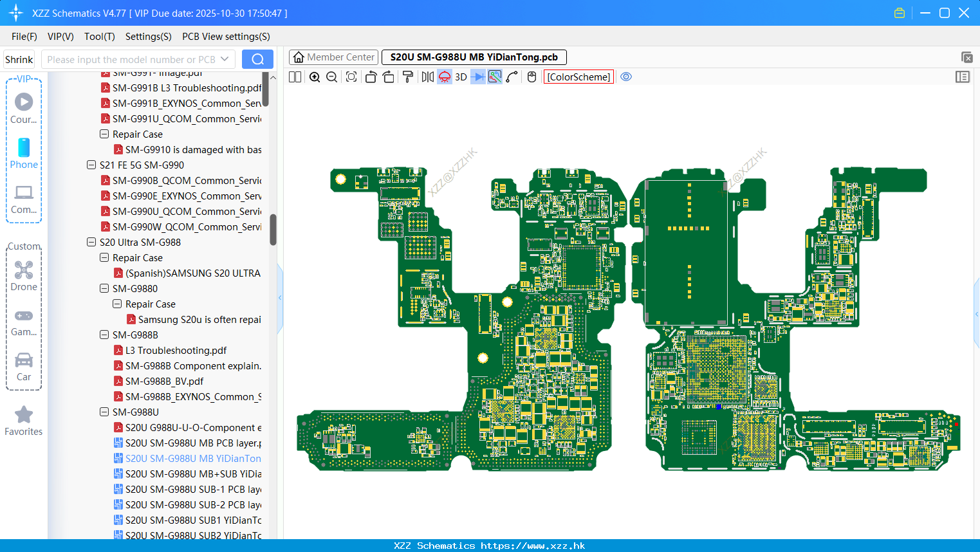Click the tree panel vertical scrollbar thumb

[x=273, y=230]
